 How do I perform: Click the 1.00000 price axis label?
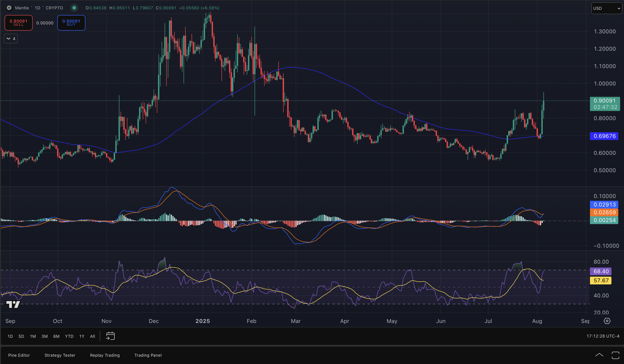(605, 83)
